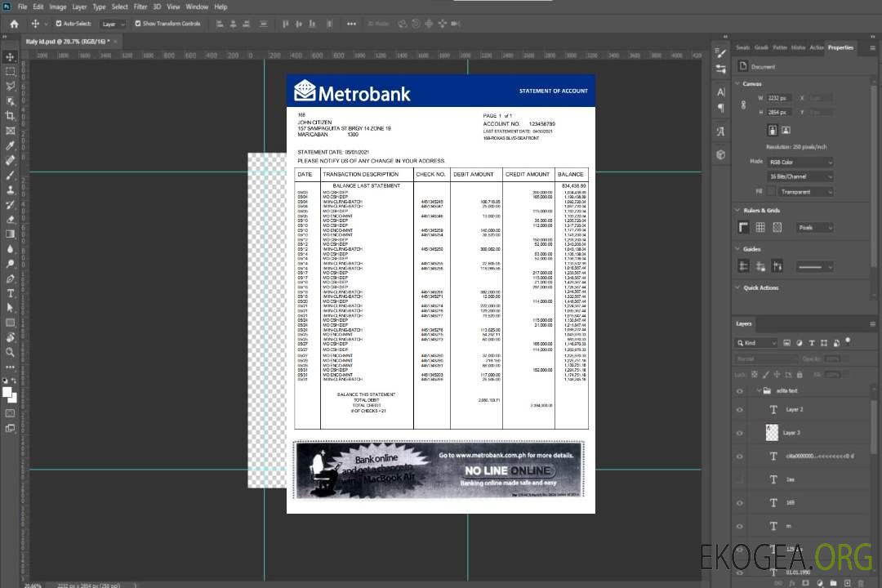Click the canvas width W field

tap(780, 98)
